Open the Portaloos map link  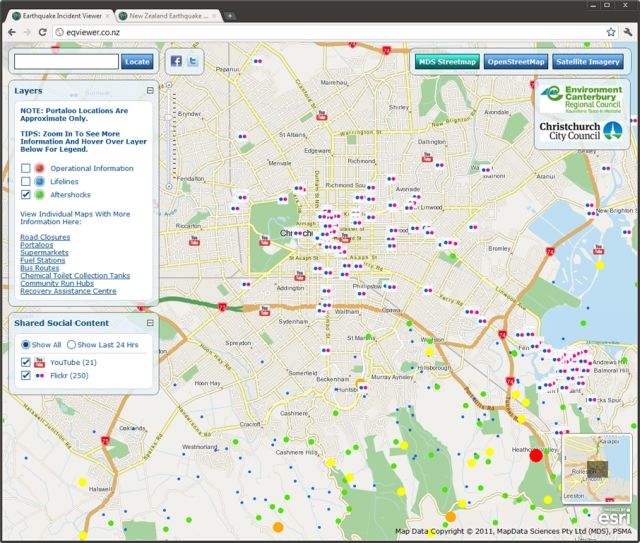(37, 245)
